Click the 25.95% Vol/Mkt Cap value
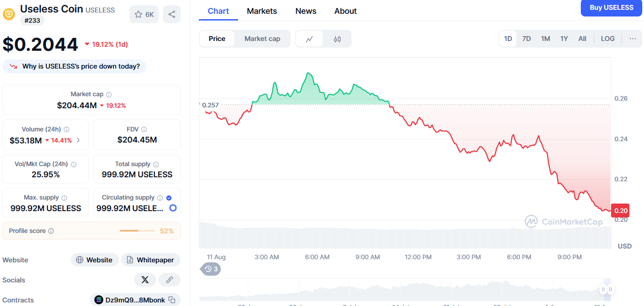This screenshot has height=306, width=644. pos(46,175)
